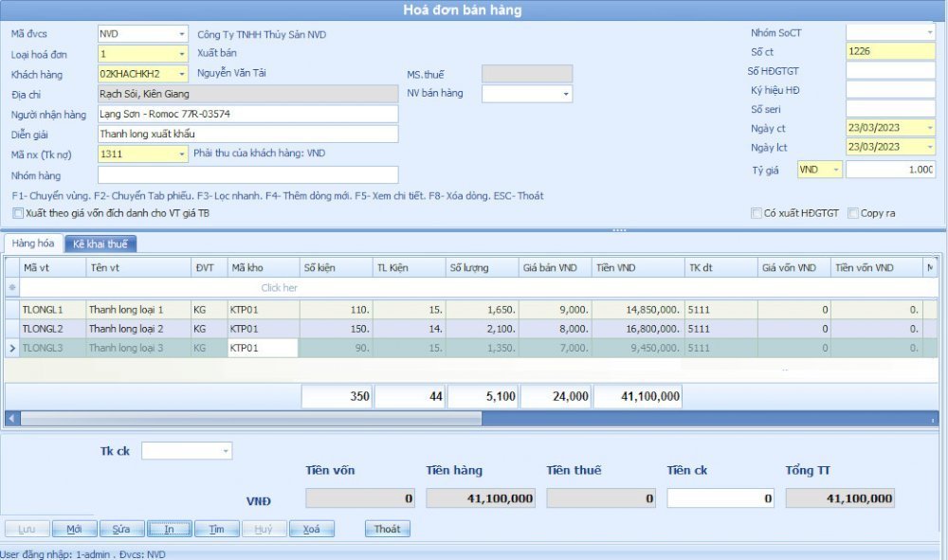The width and height of the screenshot is (948, 560).
Task: Open the 'Mã đvcs' dropdown showing NVD
Action: 181,34
